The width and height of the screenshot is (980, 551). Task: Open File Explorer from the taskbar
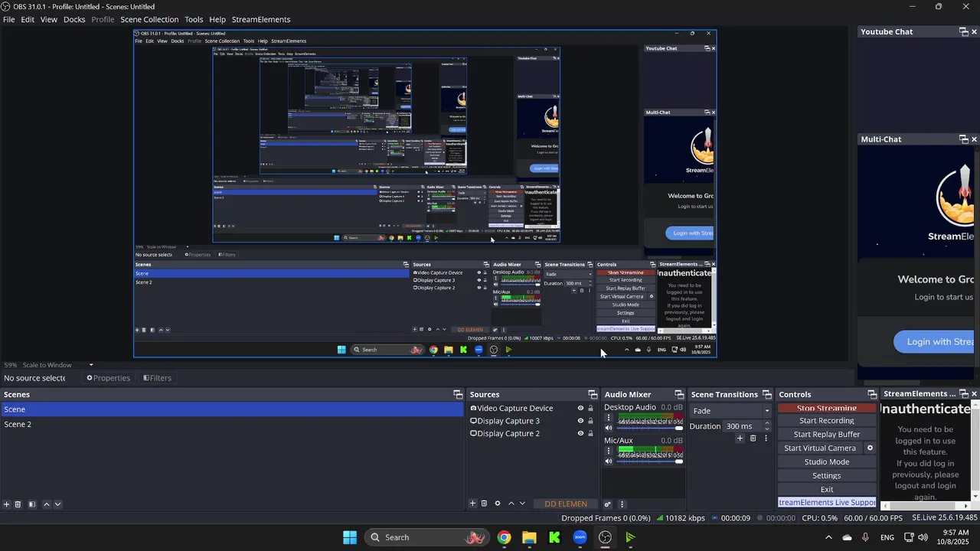(529, 537)
